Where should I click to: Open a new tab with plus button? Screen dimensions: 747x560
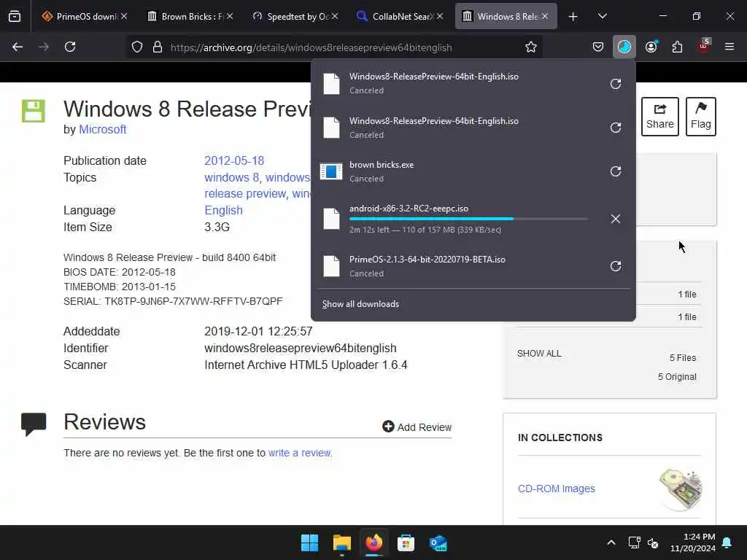coord(573,17)
